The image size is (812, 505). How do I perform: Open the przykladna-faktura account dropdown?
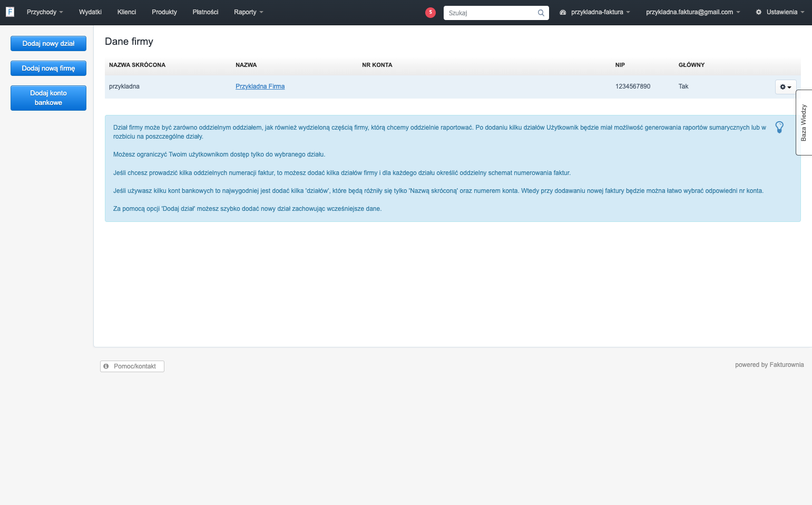(595, 12)
